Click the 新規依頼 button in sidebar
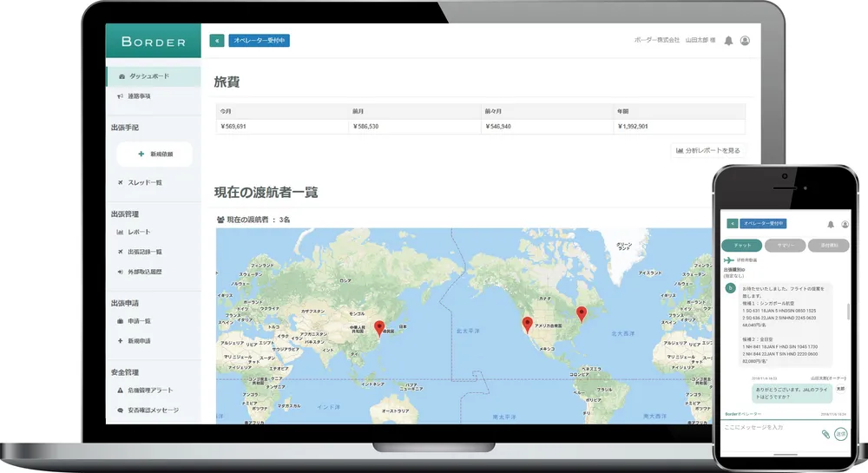 click(x=155, y=154)
